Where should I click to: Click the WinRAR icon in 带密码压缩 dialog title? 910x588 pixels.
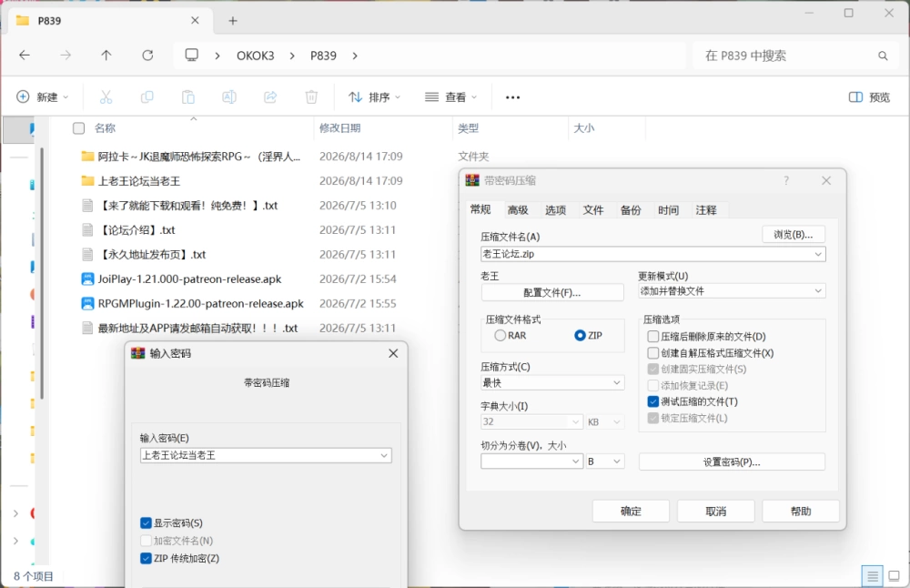(x=472, y=180)
